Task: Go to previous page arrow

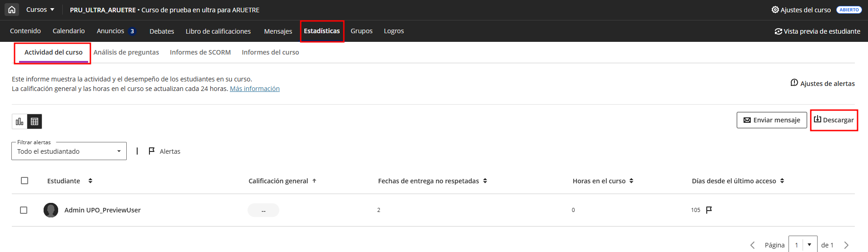Action: [x=753, y=245]
